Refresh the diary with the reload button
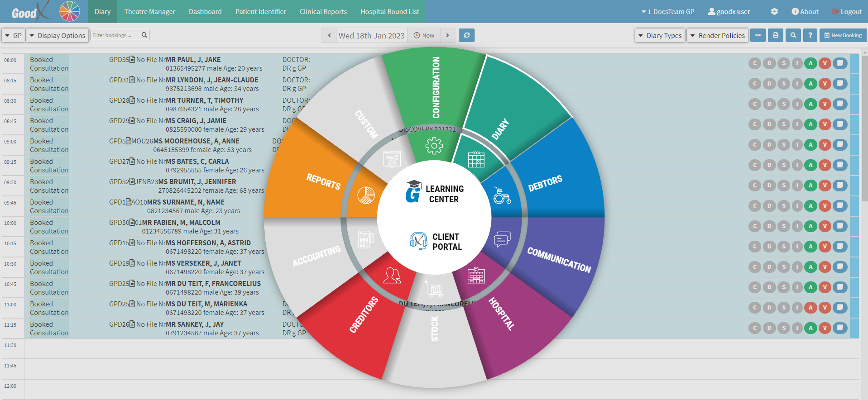Image resolution: width=868 pixels, height=400 pixels. [x=467, y=35]
